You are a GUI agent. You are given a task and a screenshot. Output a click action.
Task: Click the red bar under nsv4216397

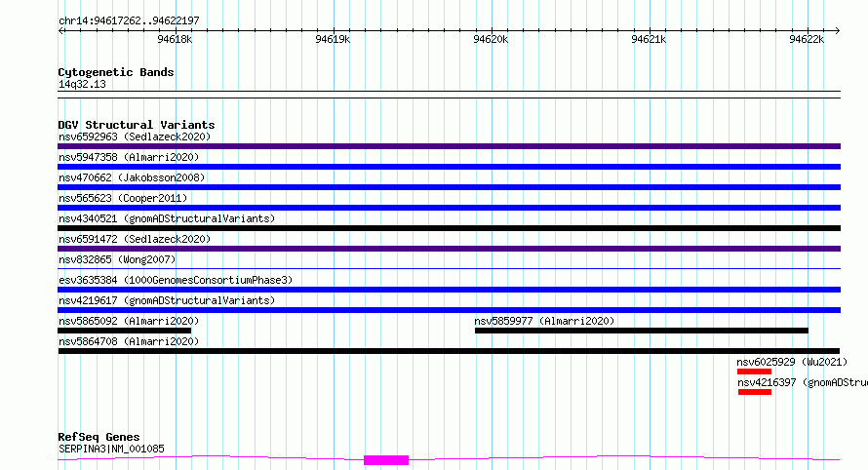point(755,392)
